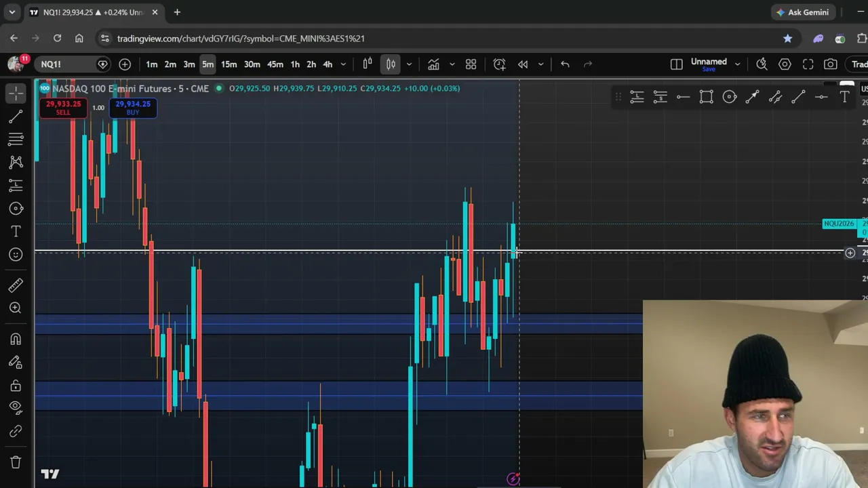
Task: Select the ruler measure tool
Action: [x=16, y=285]
